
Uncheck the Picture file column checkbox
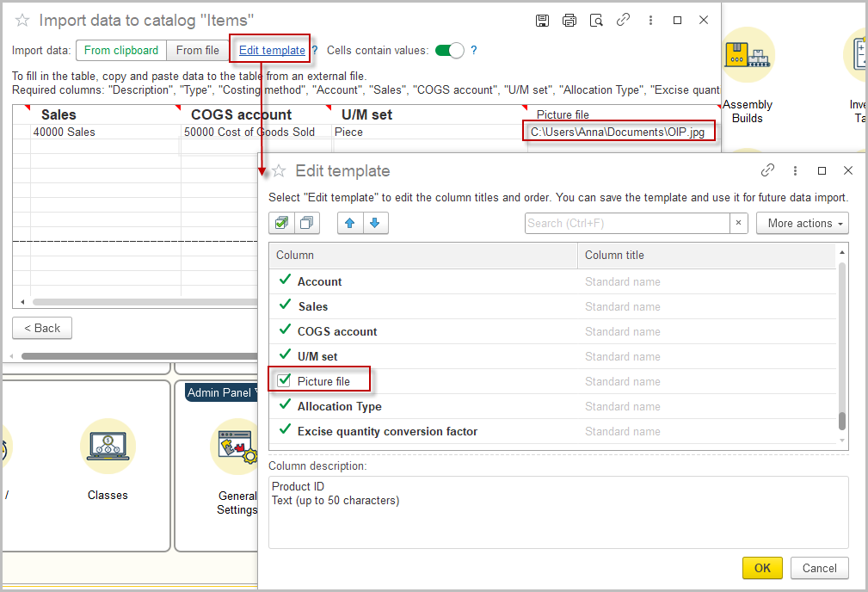[x=285, y=380]
